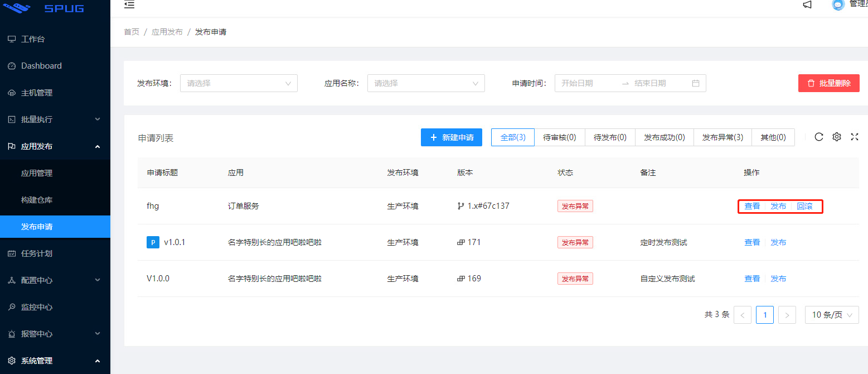Click the 应用发布 breadcrumb link
Viewport: 868px width, 374px height.
pos(167,32)
